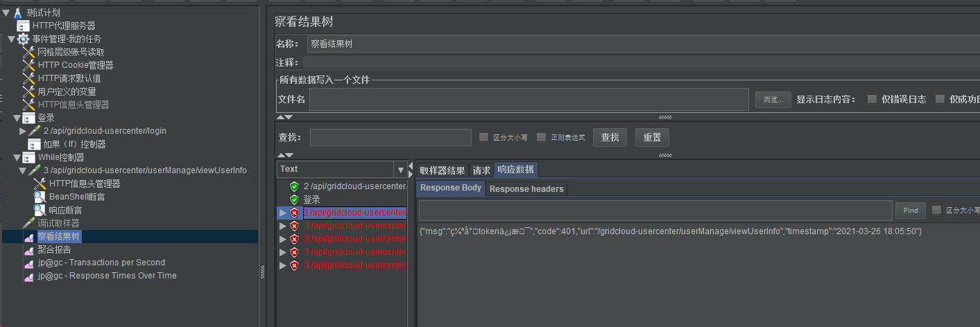
Task: Enable the 正则表达式 checkbox
Action: [542, 137]
